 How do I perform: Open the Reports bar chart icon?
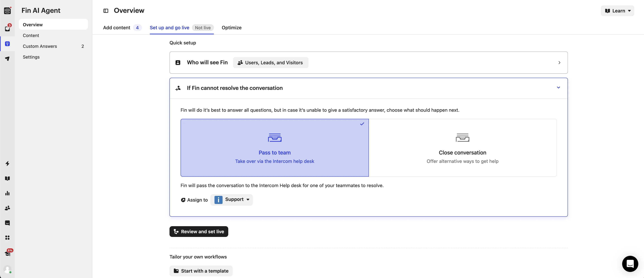click(8, 193)
